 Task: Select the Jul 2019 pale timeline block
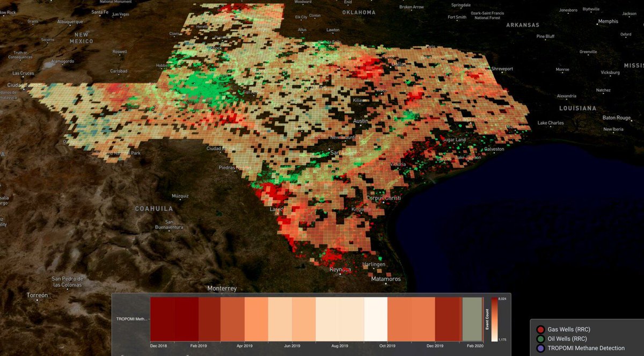(327, 319)
